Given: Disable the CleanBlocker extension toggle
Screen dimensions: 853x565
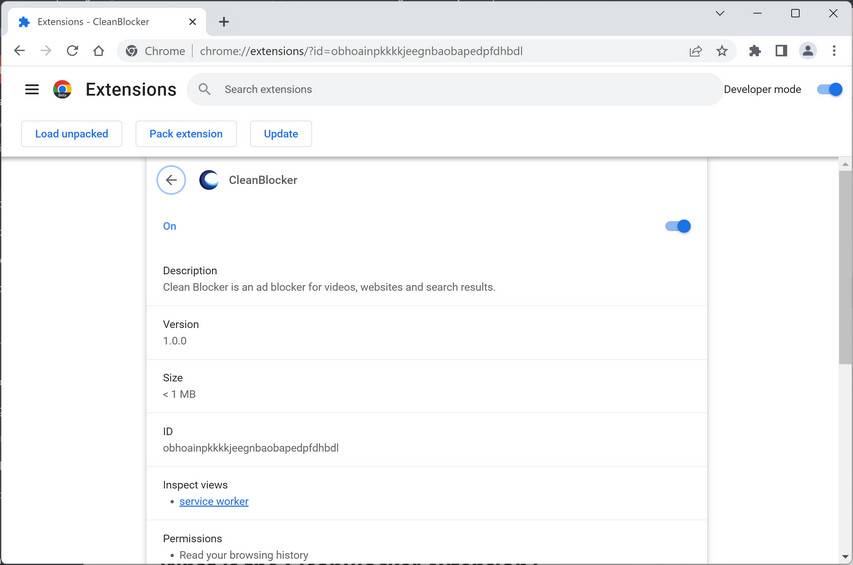Looking at the screenshot, I should [678, 226].
